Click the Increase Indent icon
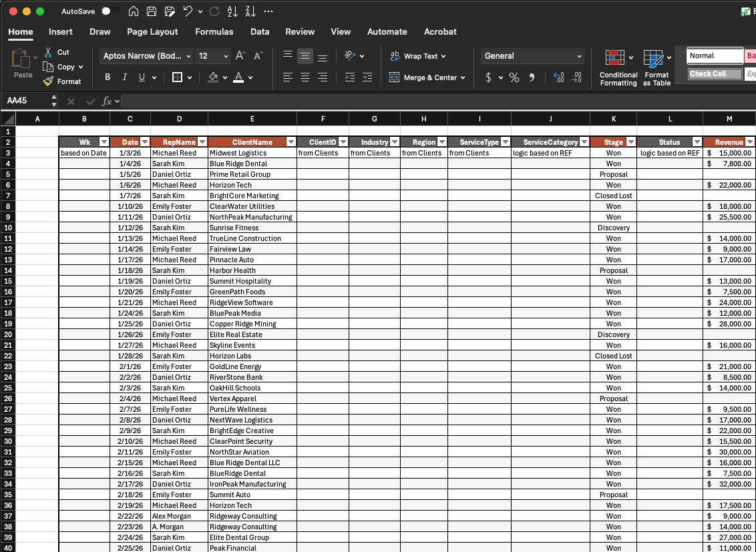 pos(367,77)
